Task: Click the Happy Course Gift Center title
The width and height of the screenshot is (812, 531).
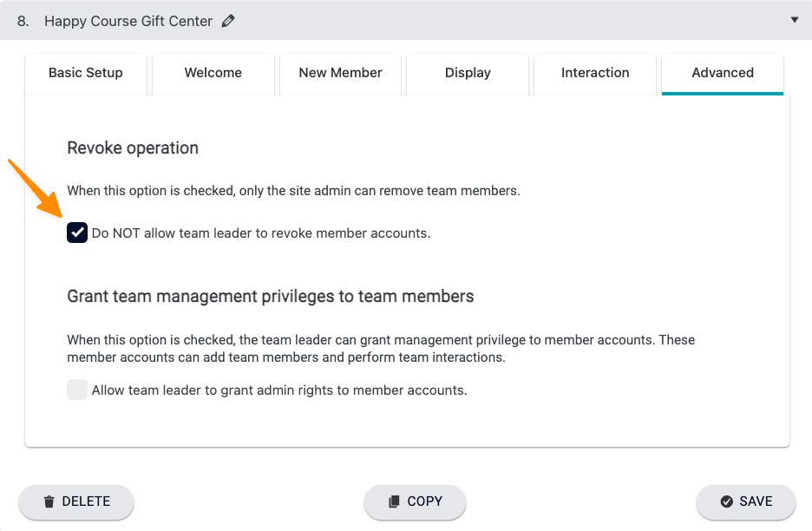Action: point(128,21)
